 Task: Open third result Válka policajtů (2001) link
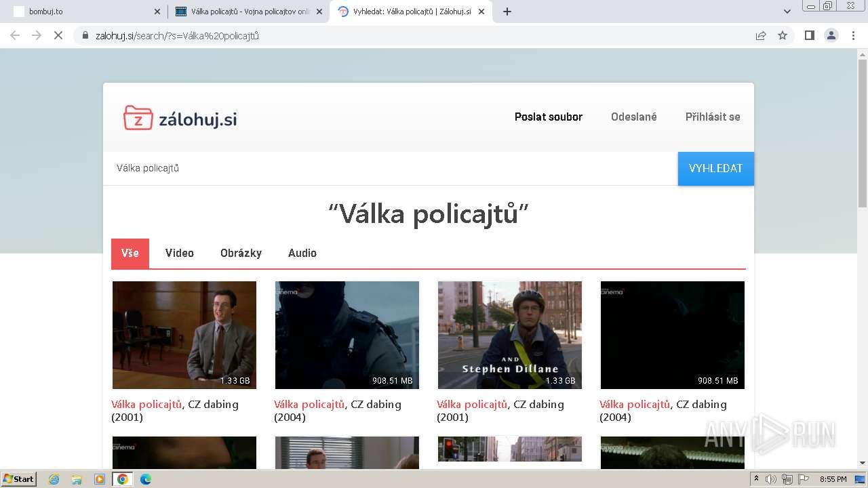tap(500, 411)
